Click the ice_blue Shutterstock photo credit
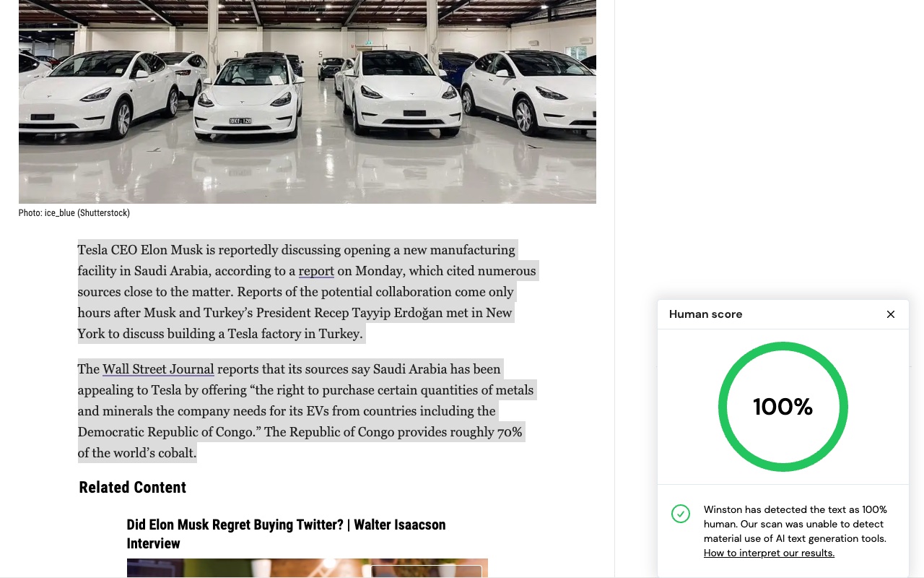The height and width of the screenshot is (578, 924). tap(74, 213)
